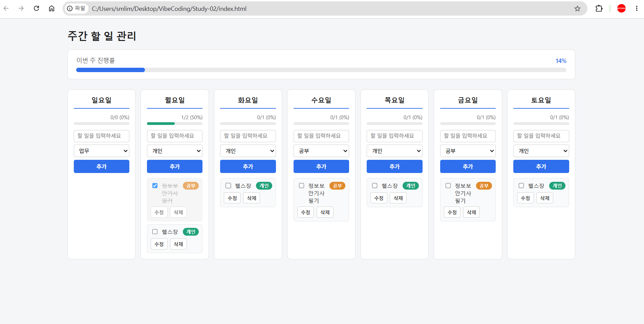
Task: Edit Wednesday's task with 수정
Action: [x=306, y=212]
